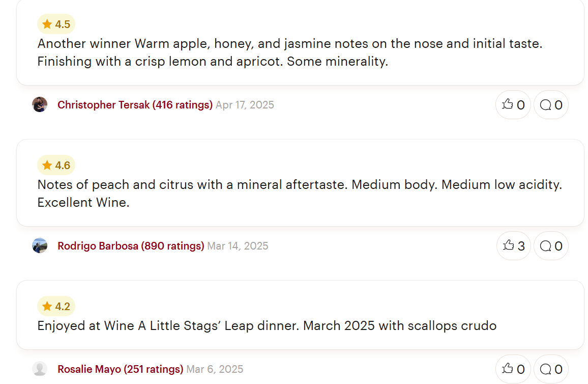Image resolution: width=588 pixels, height=384 pixels.
Task: Comment on Rosalie Mayo's review
Action: coord(551,369)
